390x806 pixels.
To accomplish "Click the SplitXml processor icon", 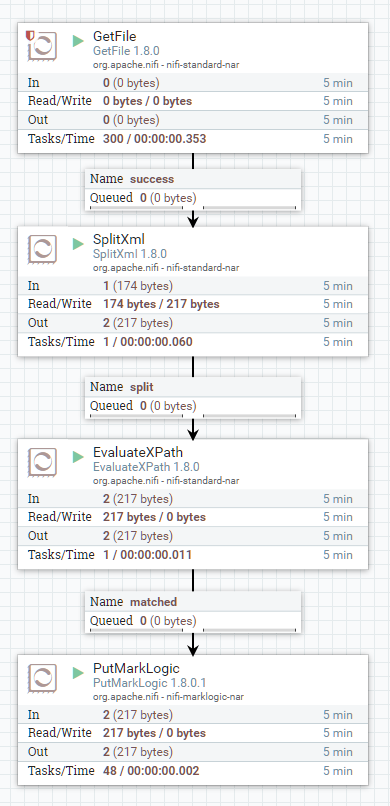I will coord(43,249).
